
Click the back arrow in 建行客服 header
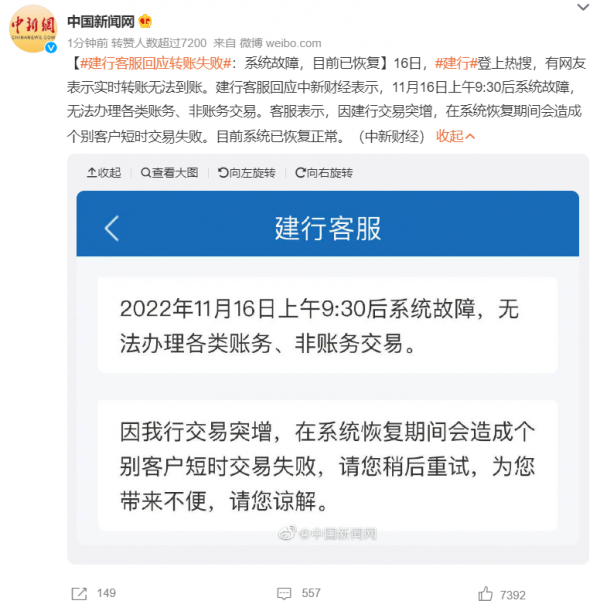coord(112,228)
